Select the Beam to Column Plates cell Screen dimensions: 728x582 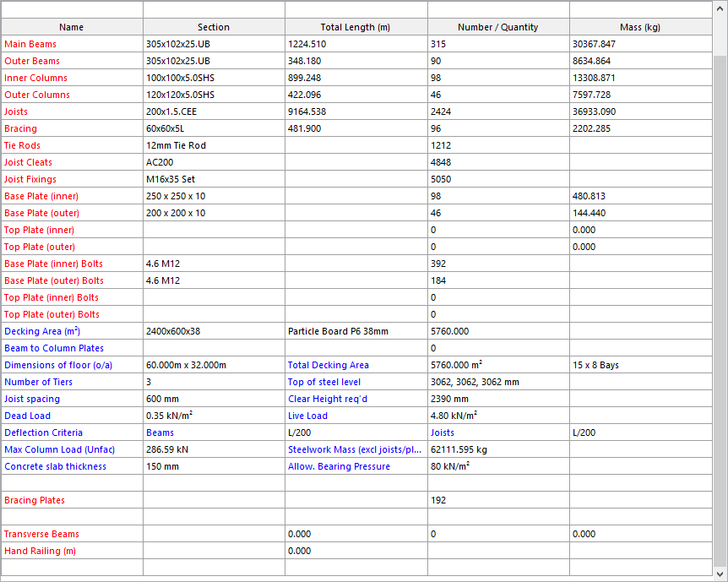coord(72,348)
